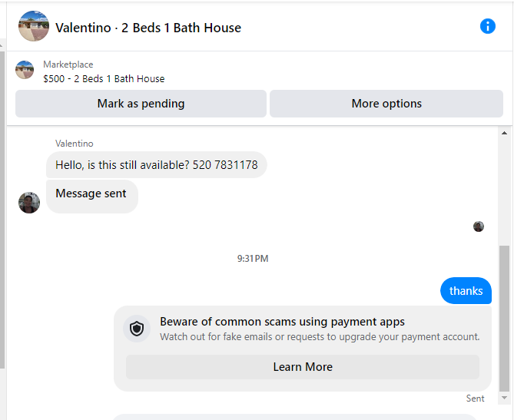Screen dimensions: 514x420
Task: Click the Beware of common scams heading
Action: point(282,322)
